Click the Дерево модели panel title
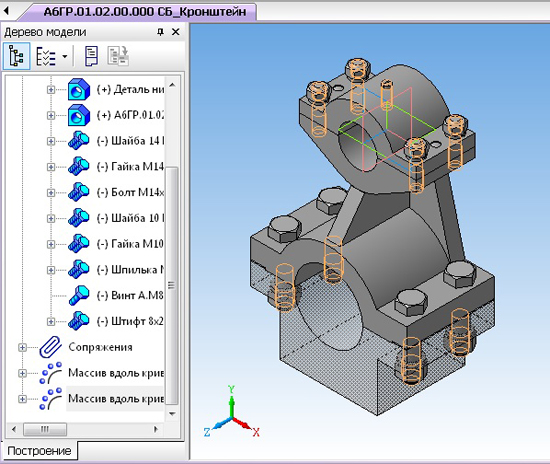The width and height of the screenshot is (550, 464). point(45,32)
